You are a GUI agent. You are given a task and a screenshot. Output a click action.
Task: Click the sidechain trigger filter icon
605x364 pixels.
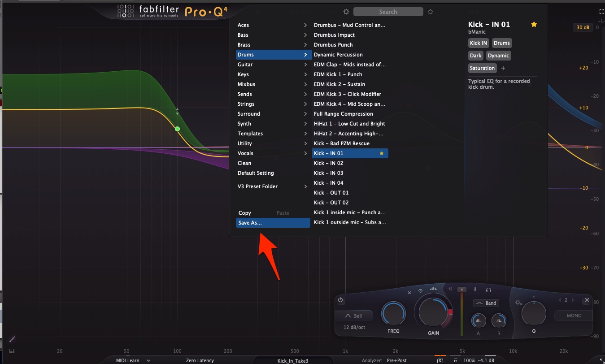pyautogui.click(x=475, y=290)
